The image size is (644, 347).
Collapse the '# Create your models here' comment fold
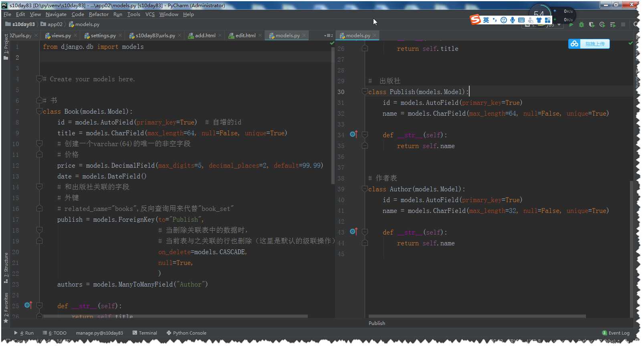coord(39,78)
